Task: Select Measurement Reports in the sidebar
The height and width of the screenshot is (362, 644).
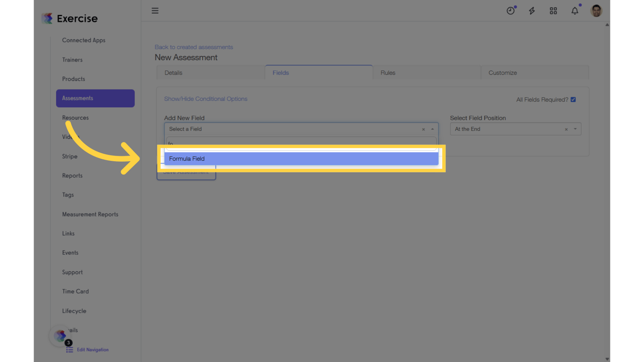Action: (90, 214)
